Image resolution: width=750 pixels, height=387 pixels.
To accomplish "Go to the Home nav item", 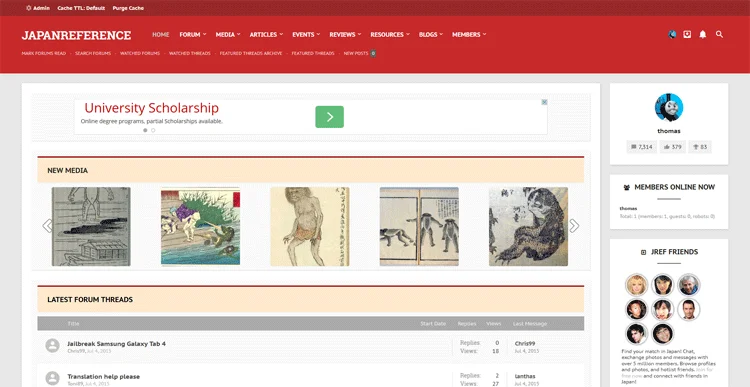I will (161, 34).
